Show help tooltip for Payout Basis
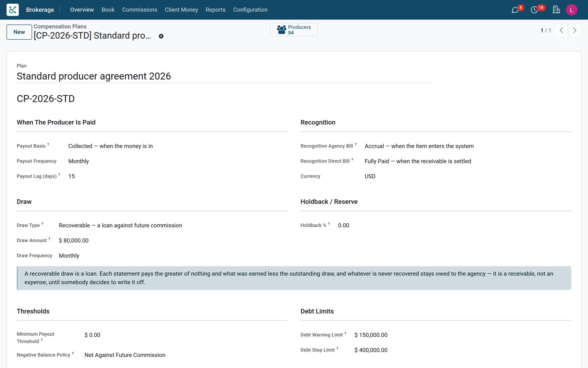Image resolution: width=588 pixels, height=368 pixels. coord(48,145)
